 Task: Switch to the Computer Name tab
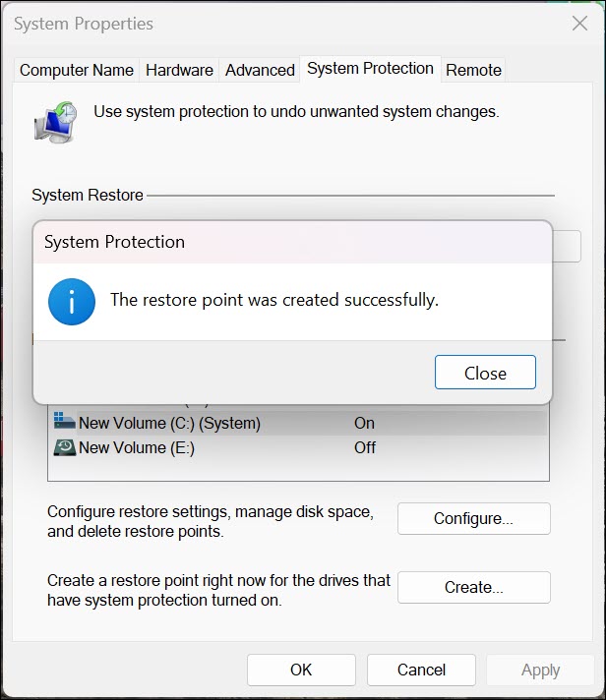tap(77, 70)
